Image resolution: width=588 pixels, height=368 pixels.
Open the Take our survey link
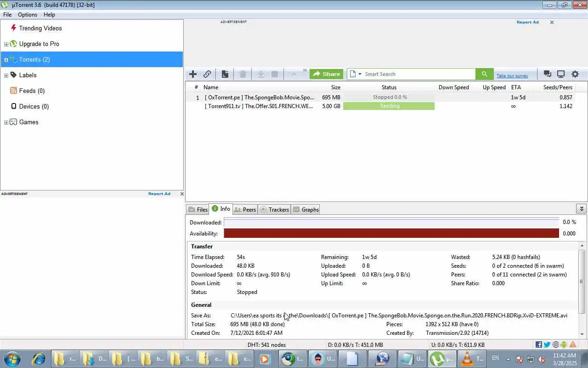pyautogui.click(x=512, y=76)
